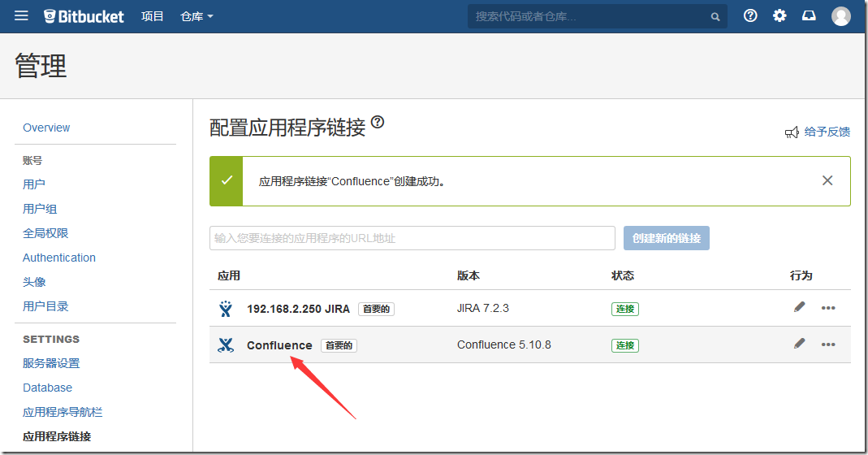The width and height of the screenshot is (868, 455).
Task: Click the 连接 status for JIRA
Action: 625,310
